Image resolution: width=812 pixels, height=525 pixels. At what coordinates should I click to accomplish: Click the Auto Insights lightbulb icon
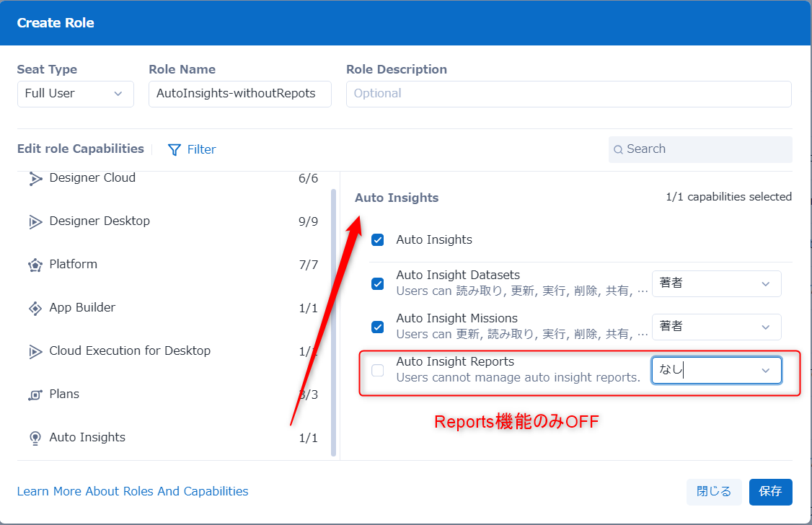tap(35, 438)
